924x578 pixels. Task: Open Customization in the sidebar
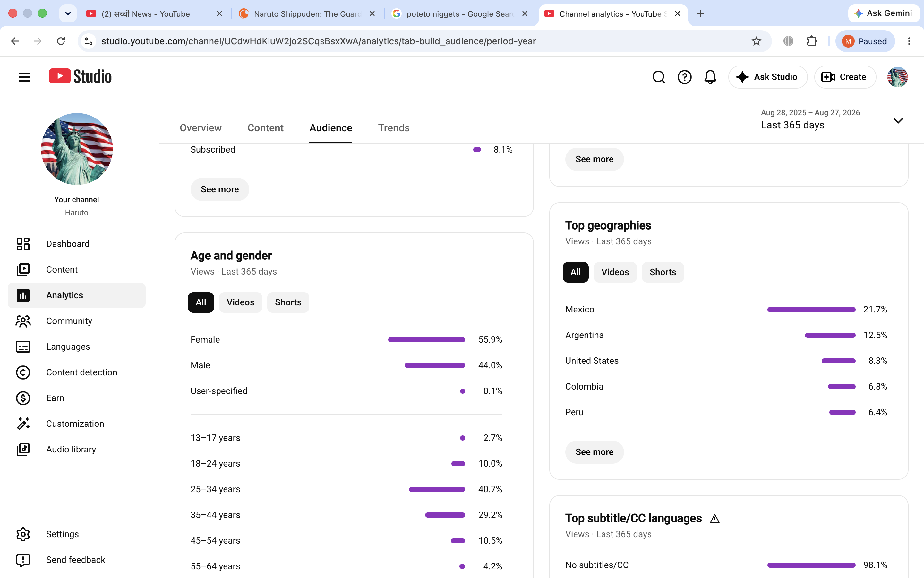point(76,423)
